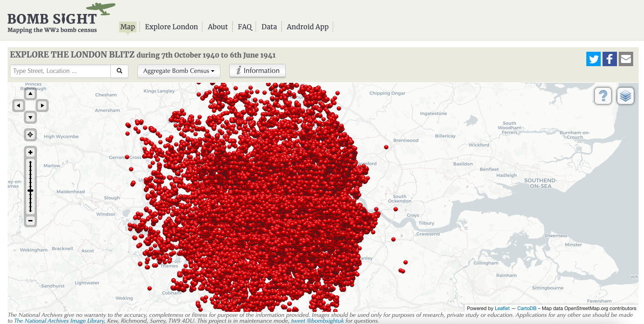Viewport: 644px width, 324px height.
Task: Follow the Leaflet attribution link
Action: click(502, 308)
